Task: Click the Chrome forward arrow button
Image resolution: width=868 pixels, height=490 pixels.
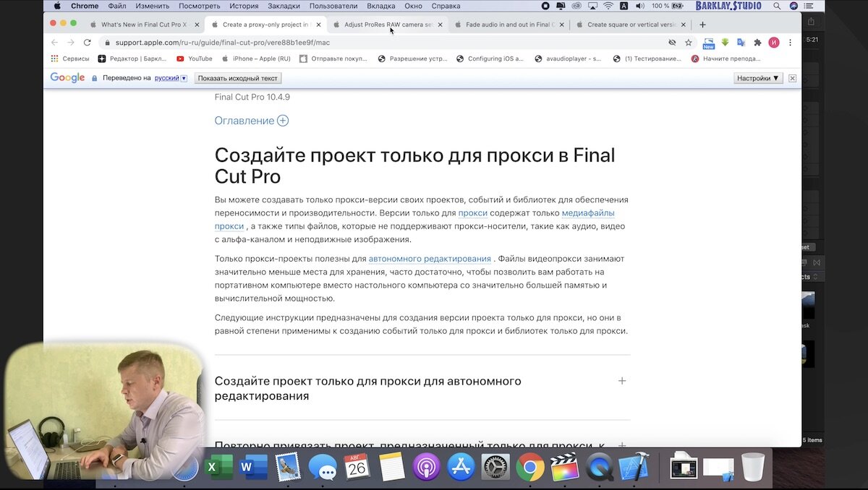Action: click(71, 43)
